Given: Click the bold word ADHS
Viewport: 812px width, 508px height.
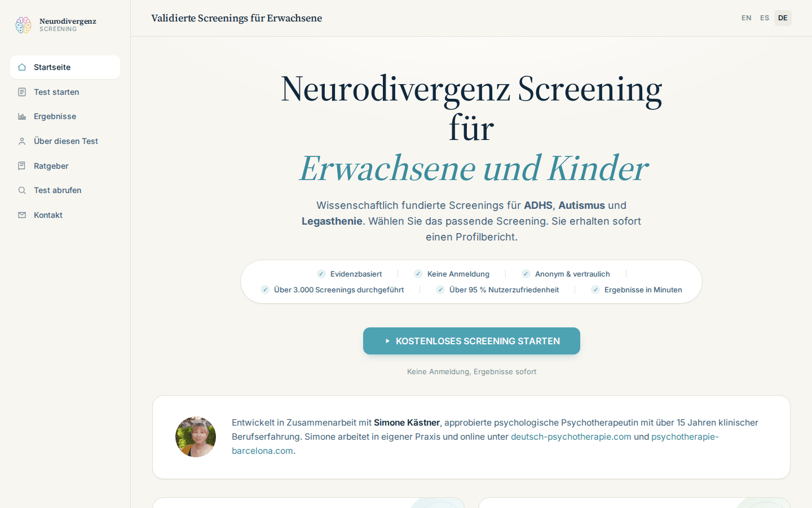Looking at the screenshot, I should click(x=538, y=205).
